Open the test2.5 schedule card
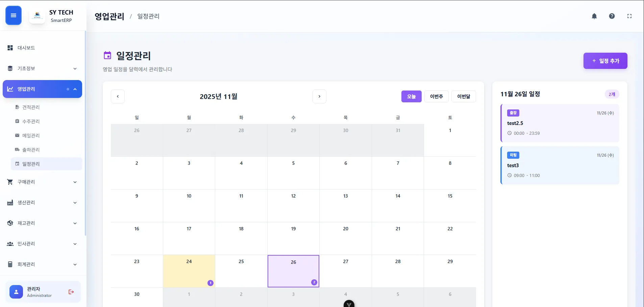The height and width of the screenshot is (307, 644). coord(560,123)
